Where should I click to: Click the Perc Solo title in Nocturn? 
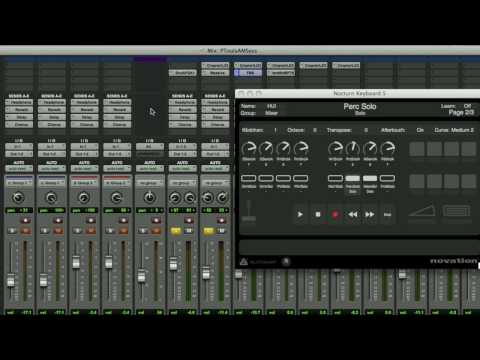point(360,106)
